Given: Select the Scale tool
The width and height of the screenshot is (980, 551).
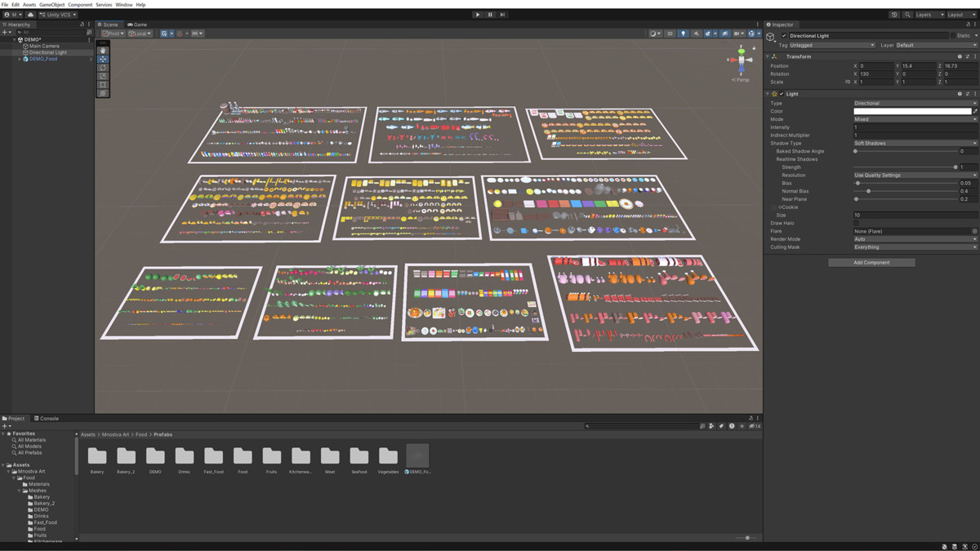Looking at the screenshot, I should click(103, 76).
